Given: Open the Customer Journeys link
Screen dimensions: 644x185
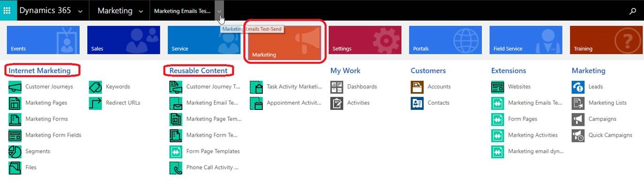Looking at the screenshot, I should [49, 87].
